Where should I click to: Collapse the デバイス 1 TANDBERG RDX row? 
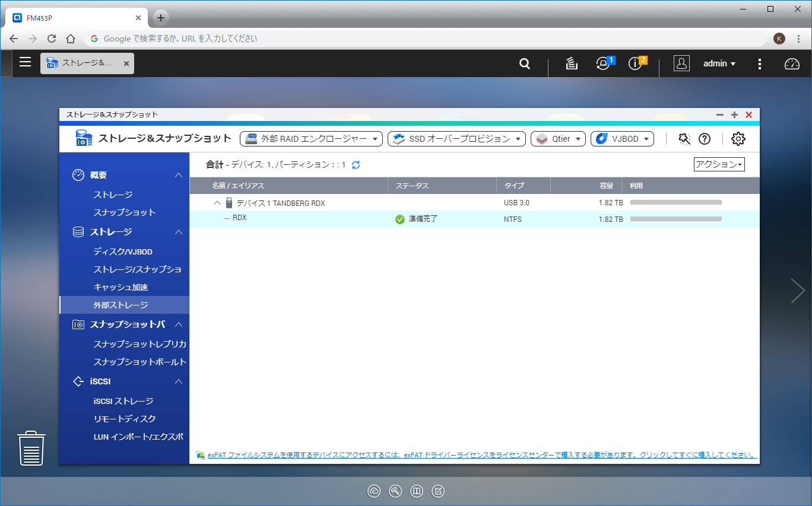(217, 203)
